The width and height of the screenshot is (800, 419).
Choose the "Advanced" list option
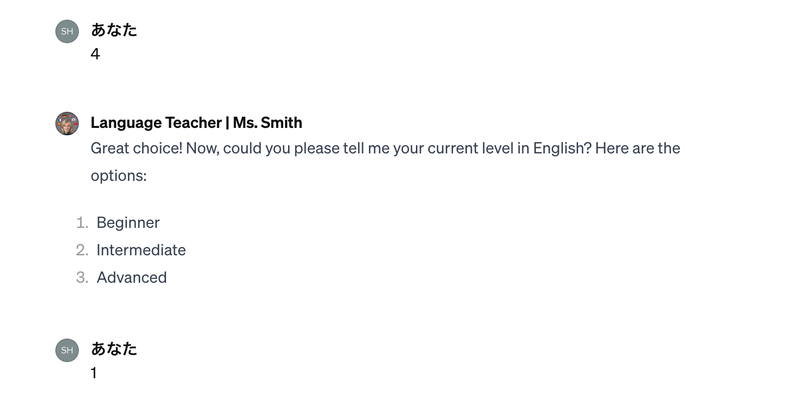pyautogui.click(x=131, y=277)
